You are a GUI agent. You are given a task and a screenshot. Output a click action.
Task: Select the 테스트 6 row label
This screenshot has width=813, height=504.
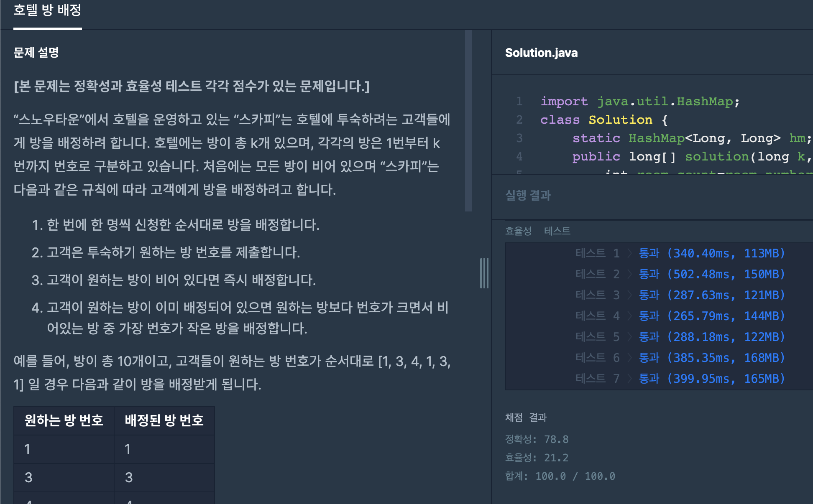tap(597, 358)
